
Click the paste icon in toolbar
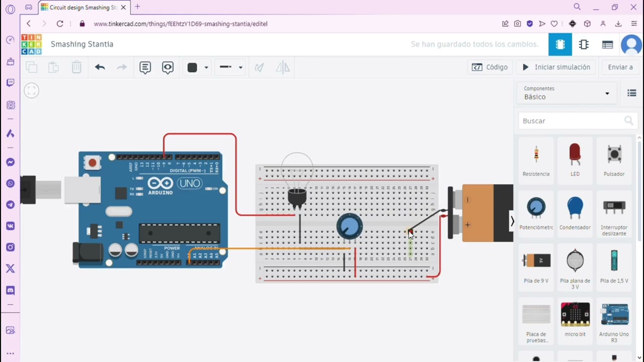[x=53, y=67]
